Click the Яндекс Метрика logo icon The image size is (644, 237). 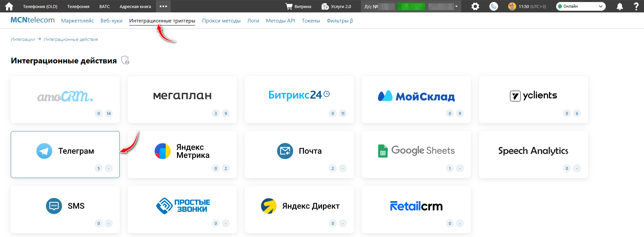tap(163, 151)
